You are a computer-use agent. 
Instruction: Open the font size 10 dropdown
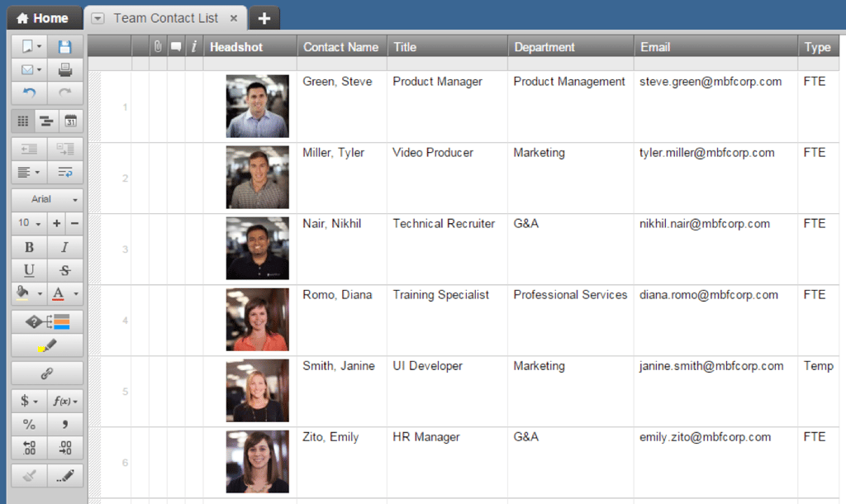27,223
